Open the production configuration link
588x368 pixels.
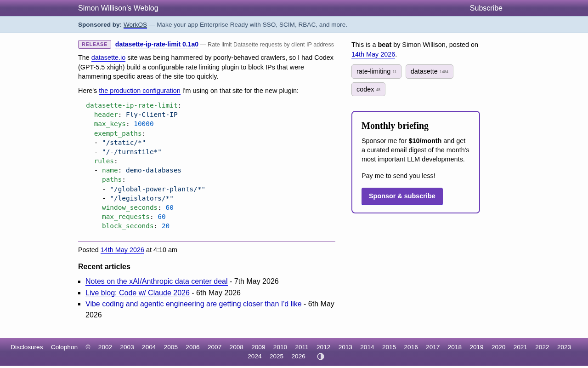click(x=140, y=91)
